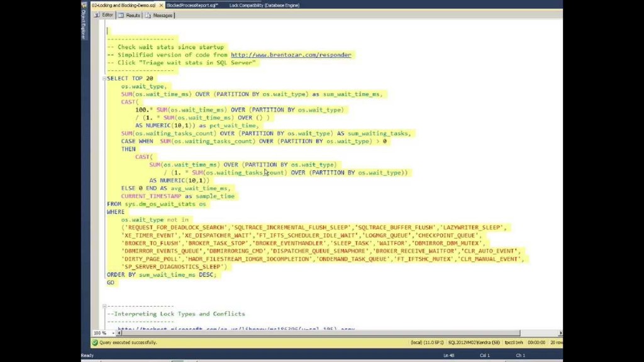The width and height of the screenshot is (644, 362).
Task: Open the Lock Compatibility (Database Engine) tab
Action: pos(264,5)
